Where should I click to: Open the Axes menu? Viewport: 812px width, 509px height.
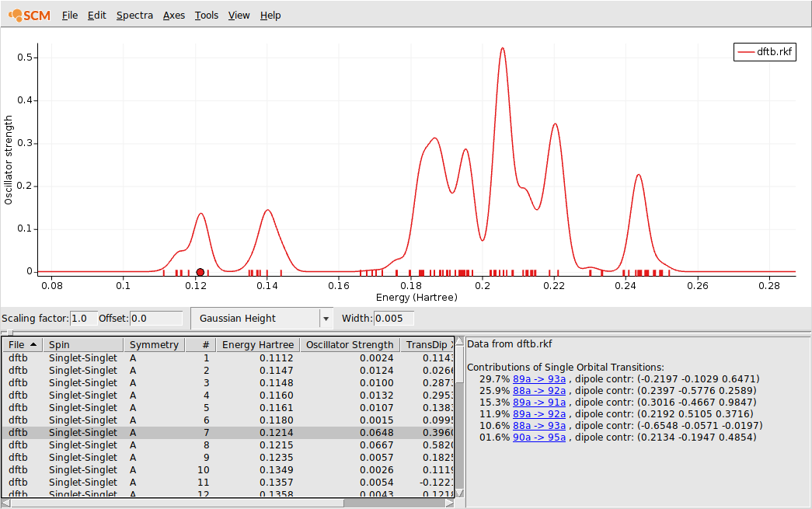click(x=173, y=15)
